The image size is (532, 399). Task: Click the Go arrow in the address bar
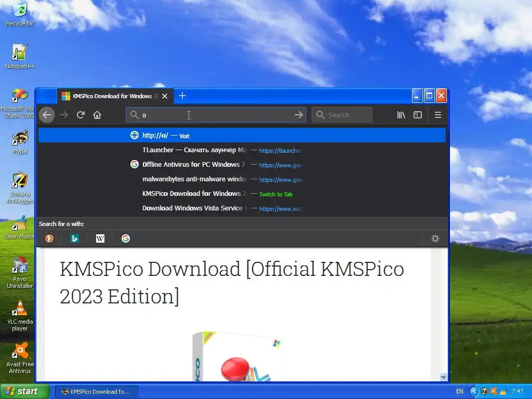pyautogui.click(x=299, y=115)
